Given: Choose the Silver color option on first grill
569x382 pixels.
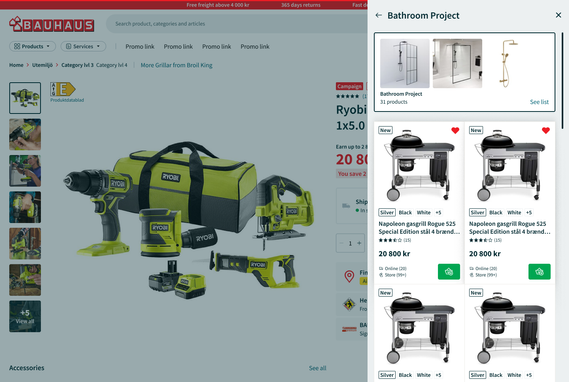Looking at the screenshot, I should click(387, 213).
